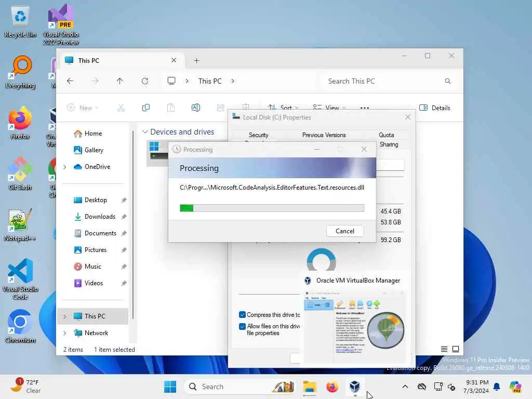532x399 pixels.
Task: Toggle the Details pane button
Action: [435, 108]
